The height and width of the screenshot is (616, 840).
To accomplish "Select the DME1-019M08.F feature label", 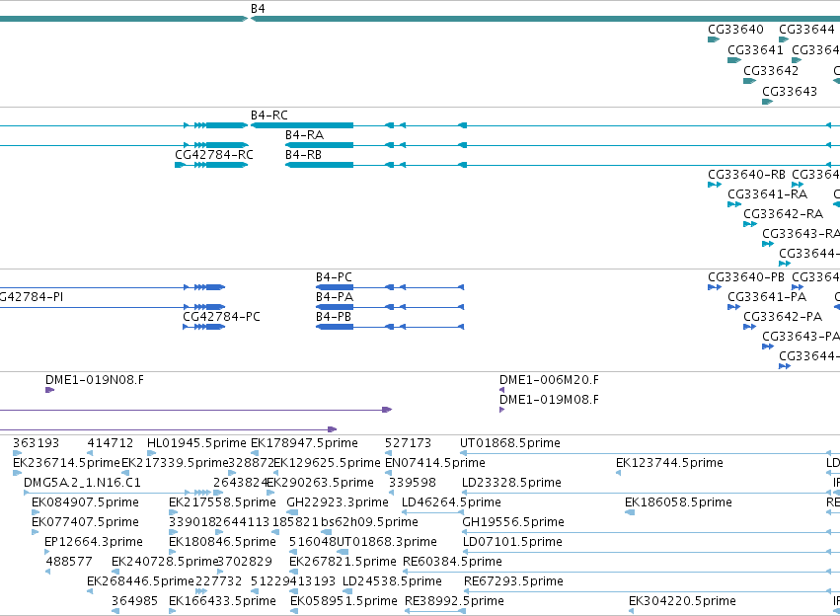I will point(549,401).
